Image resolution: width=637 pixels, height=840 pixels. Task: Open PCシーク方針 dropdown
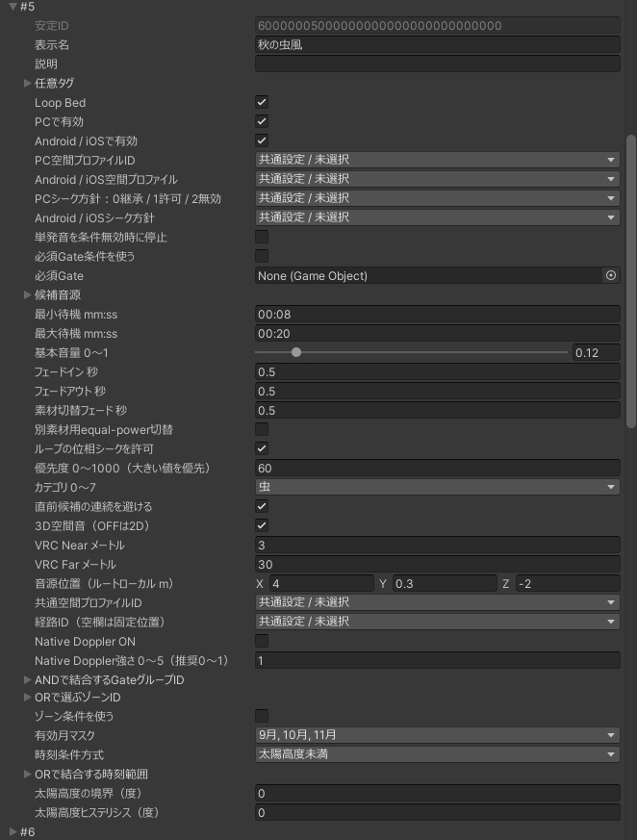point(437,198)
